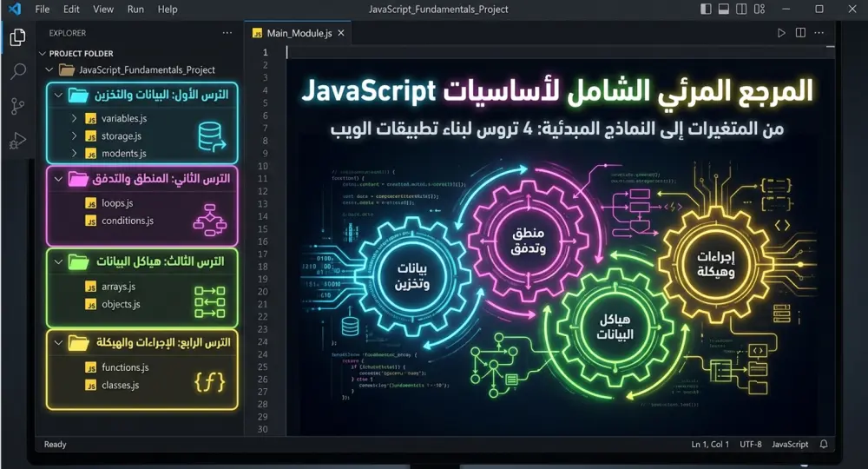The height and width of the screenshot is (469, 868).
Task: Open the Run and Debug view
Action: tap(17, 141)
